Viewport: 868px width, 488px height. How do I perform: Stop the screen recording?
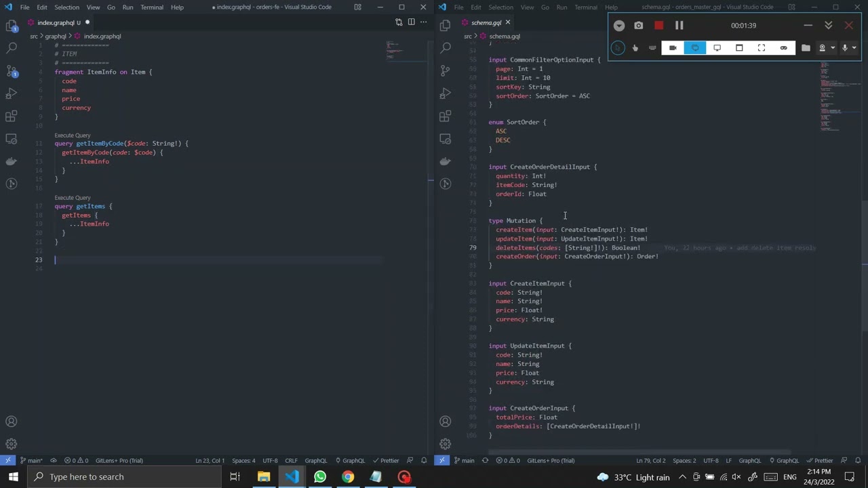click(x=658, y=25)
